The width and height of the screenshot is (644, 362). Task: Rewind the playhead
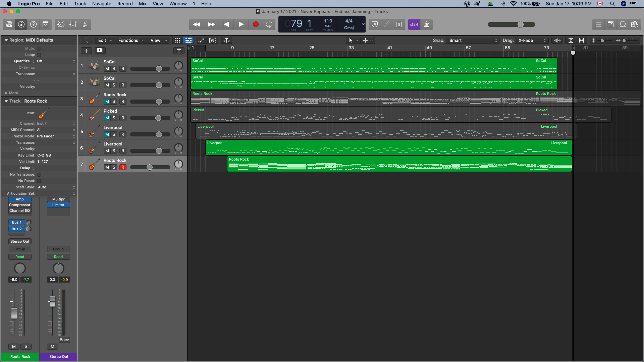197,24
